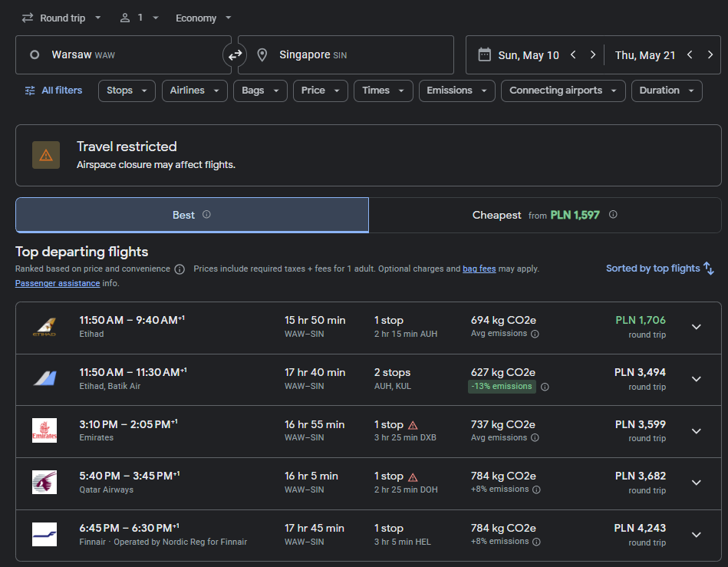
Task: Go to next departure date
Action: click(593, 54)
